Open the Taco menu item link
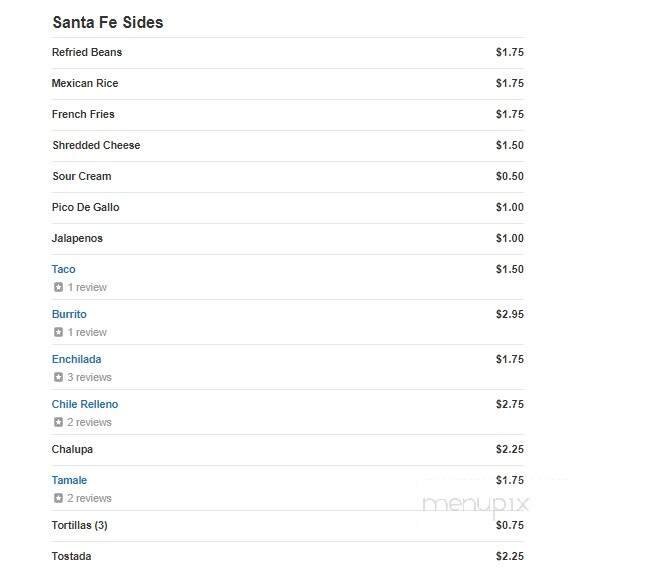 click(63, 269)
